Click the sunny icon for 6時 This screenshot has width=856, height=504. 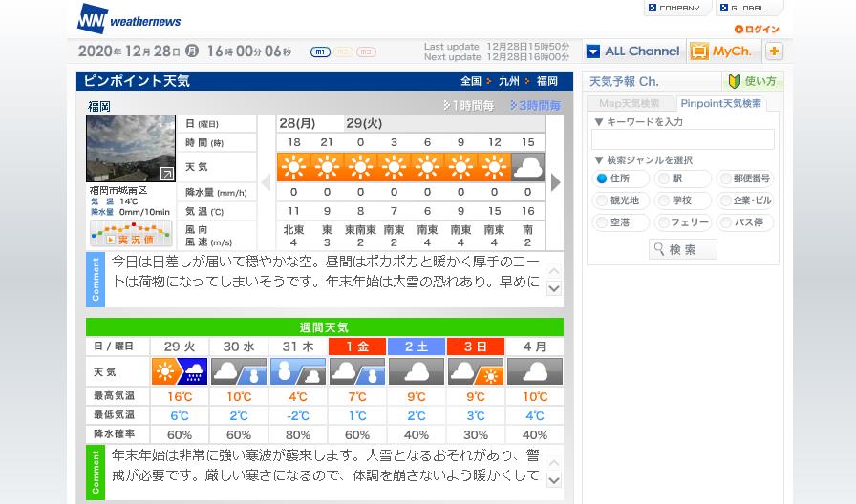click(x=427, y=167)
